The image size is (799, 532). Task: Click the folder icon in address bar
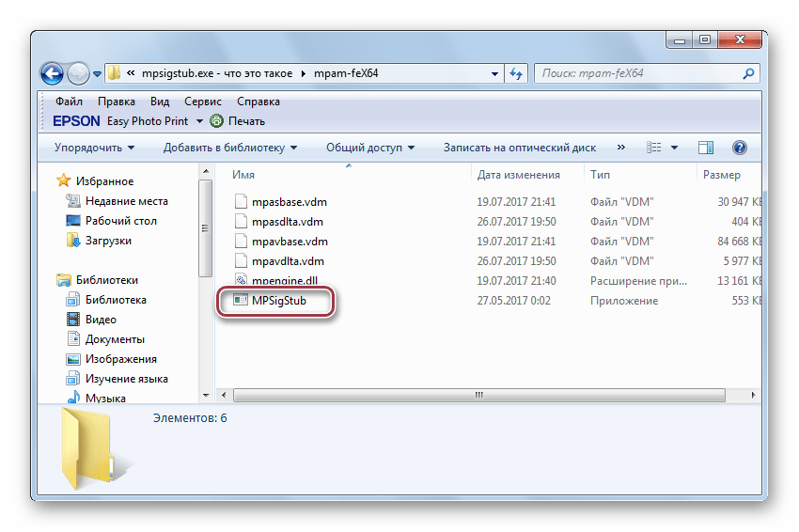click(115, 73)
